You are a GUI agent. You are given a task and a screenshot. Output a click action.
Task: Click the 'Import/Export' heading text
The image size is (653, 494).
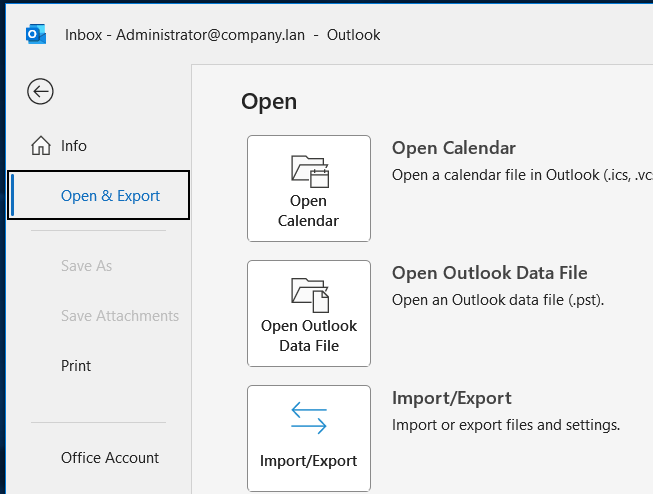(x=451, y=398)
